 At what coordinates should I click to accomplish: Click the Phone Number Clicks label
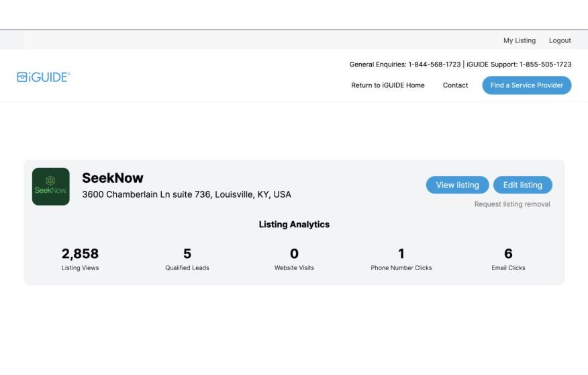point(401,268)
